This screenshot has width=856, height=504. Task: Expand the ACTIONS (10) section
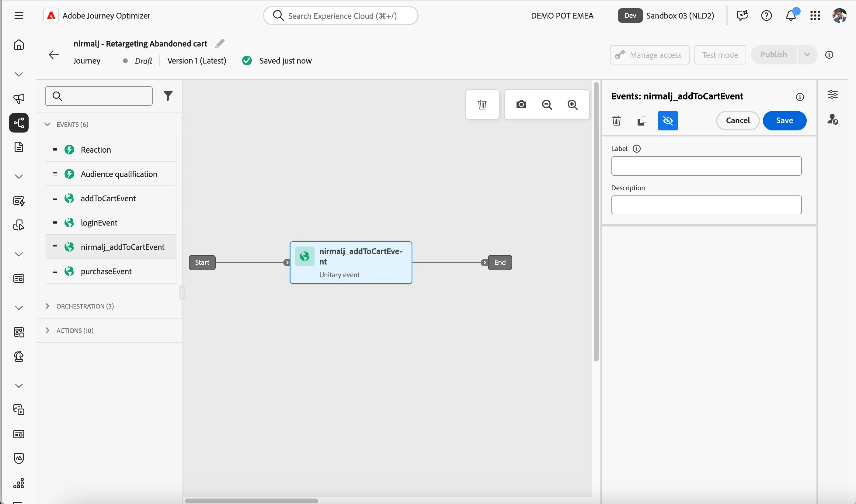[47, 330]
